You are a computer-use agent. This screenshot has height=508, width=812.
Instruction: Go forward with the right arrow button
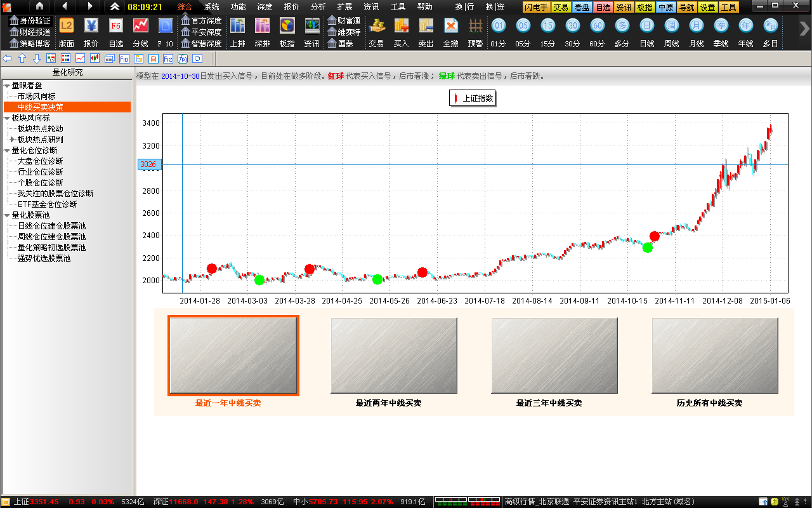coord(89,6)
